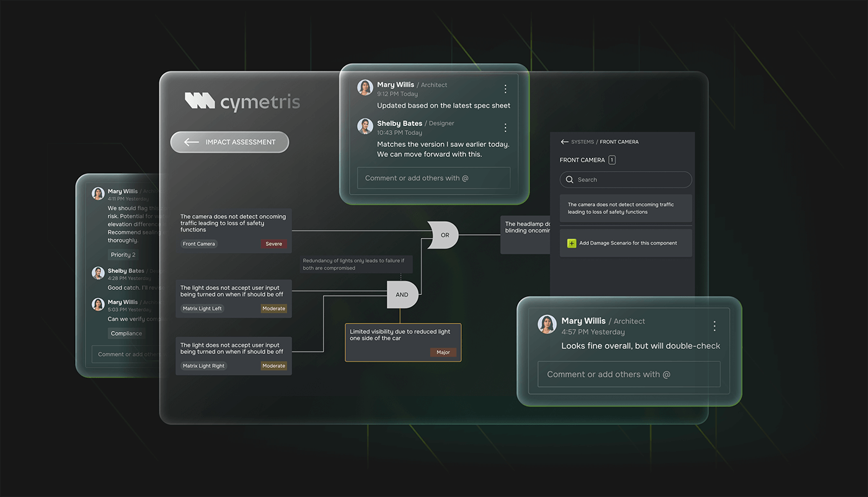
Task: Select SYSTEMS in the breadcrumb navigation
Action: click(582, 141)
